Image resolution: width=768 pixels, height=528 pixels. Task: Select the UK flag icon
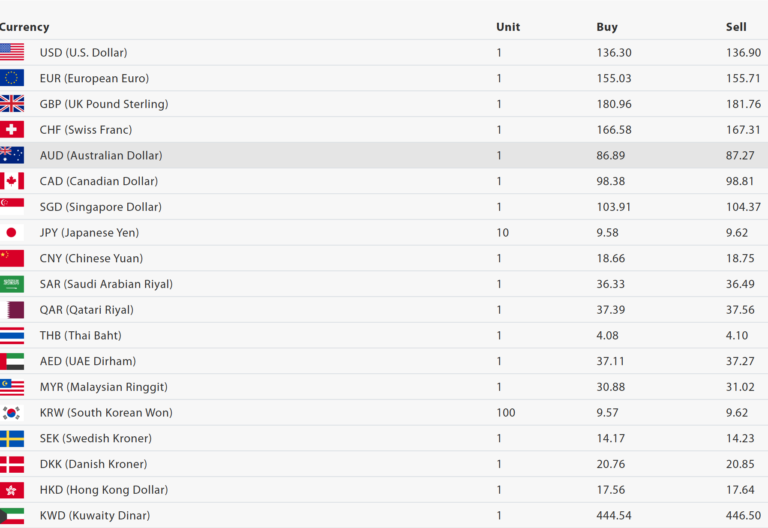[x=12, y=104]
